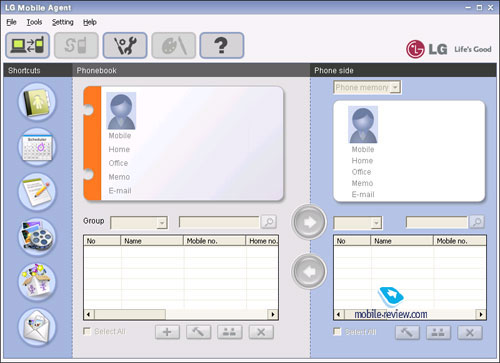Click the LG Life's Good logo
This screenshot has width=500, height=363.
click(449, 49)
